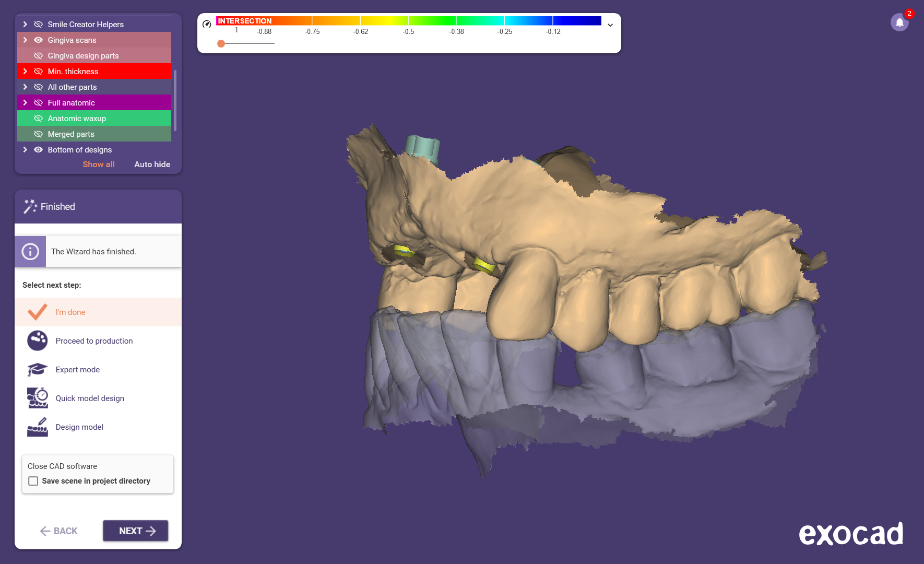Click the gauge icon beside the Intersection scale

point(207,24)
